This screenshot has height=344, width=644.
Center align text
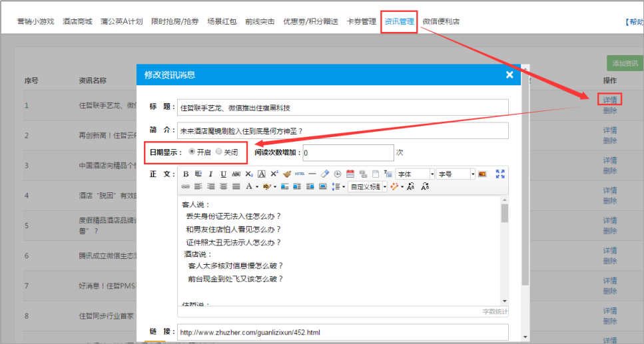coord(223,187)
